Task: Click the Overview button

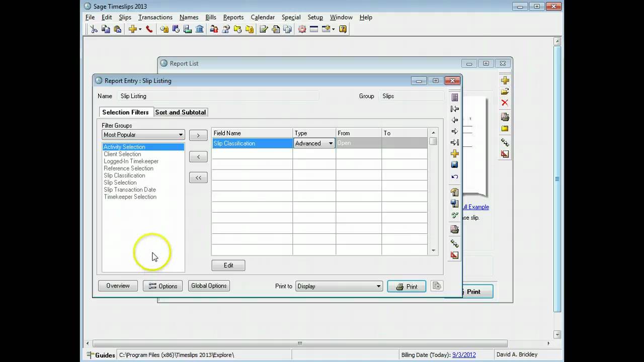Action: click(x=118, y=286)
